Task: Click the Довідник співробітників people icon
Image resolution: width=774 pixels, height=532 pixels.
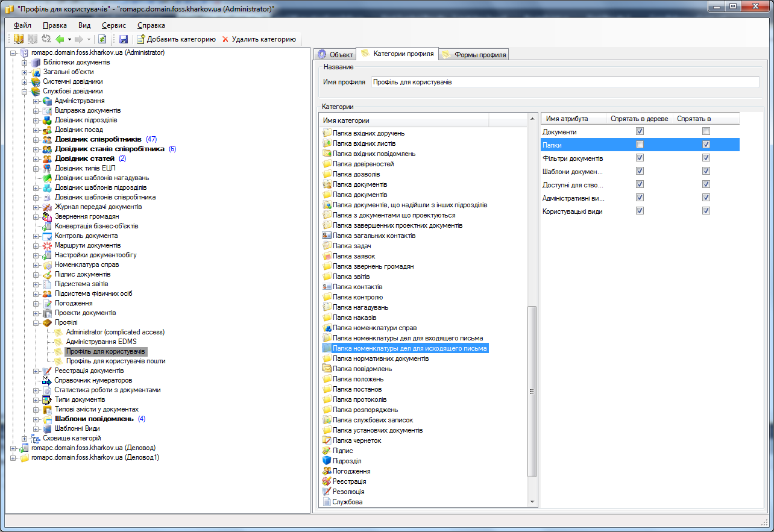Action: coord(47,139)
